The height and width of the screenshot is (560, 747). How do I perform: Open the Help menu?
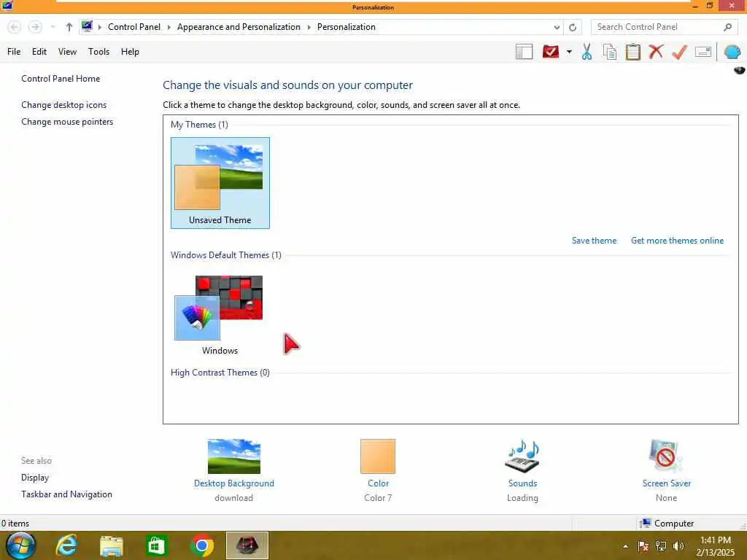coord(130,52)
